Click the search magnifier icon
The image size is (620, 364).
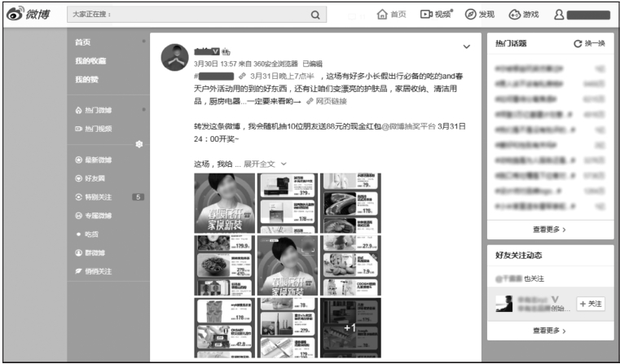314,15
